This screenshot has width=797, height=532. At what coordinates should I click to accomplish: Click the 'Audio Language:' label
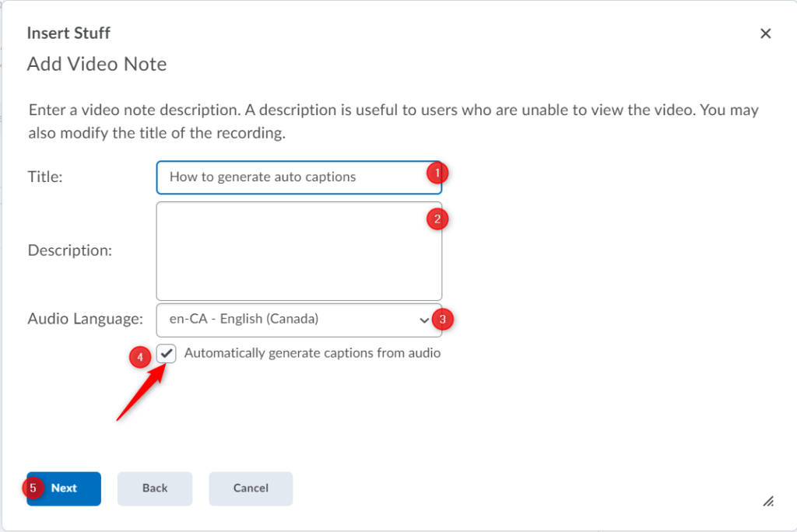pyautogui.click(x=86, y=319)
